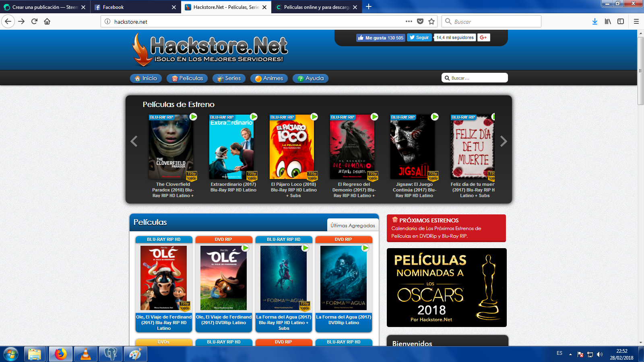Close the Hackstore.Net browser tab
This screenshot has height=362, width=644.
click(x=264, y=7)
